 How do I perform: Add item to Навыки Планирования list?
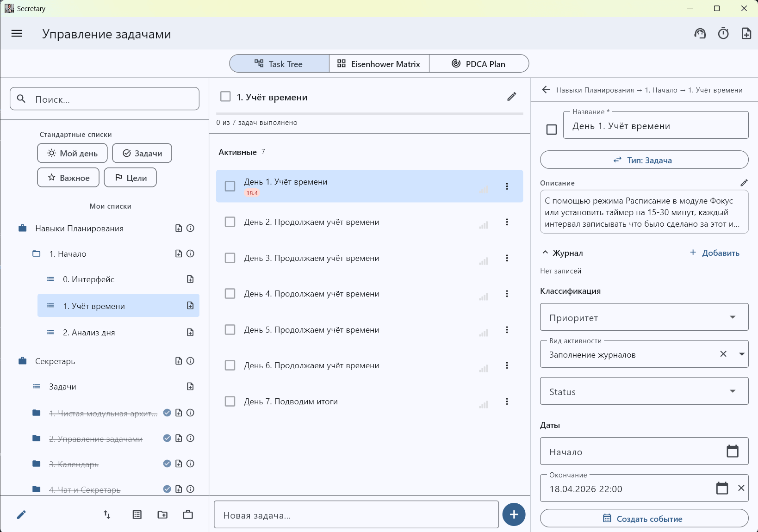click(179, 228)
